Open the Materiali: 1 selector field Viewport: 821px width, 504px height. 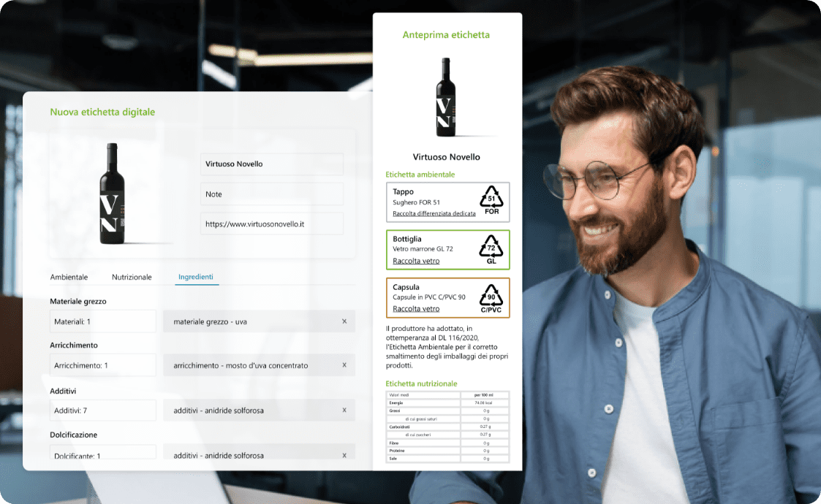tap(102, 321)
